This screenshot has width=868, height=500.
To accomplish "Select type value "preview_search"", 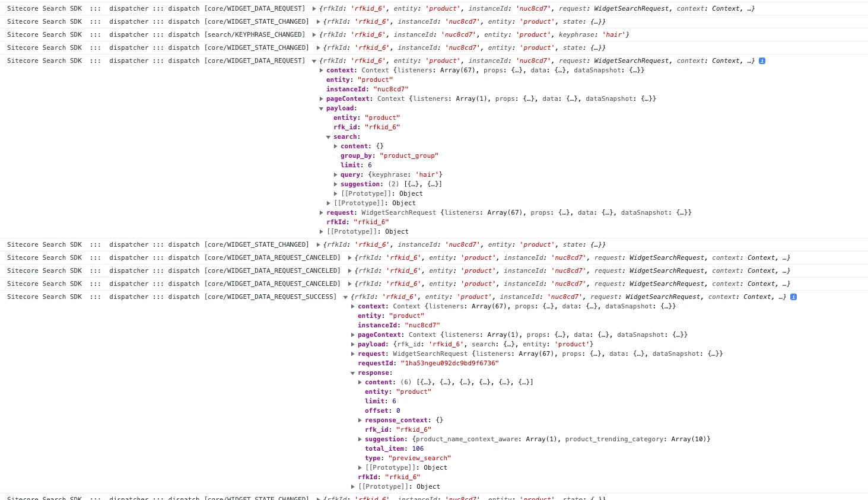I will click(420, 458).
